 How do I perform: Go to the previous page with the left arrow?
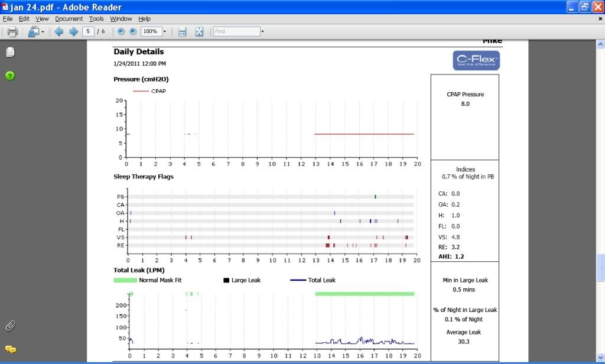[x=59, y=31]
